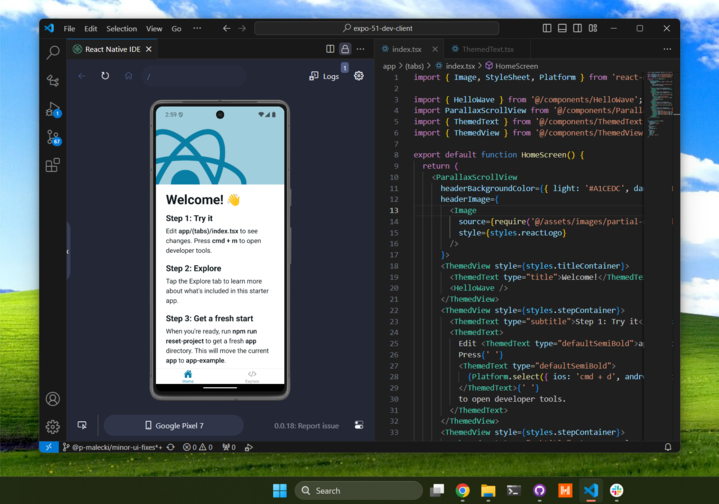Open more actions for right editor group
The height and width of the screenshot is (504, 719).
(x=667, y=49)
